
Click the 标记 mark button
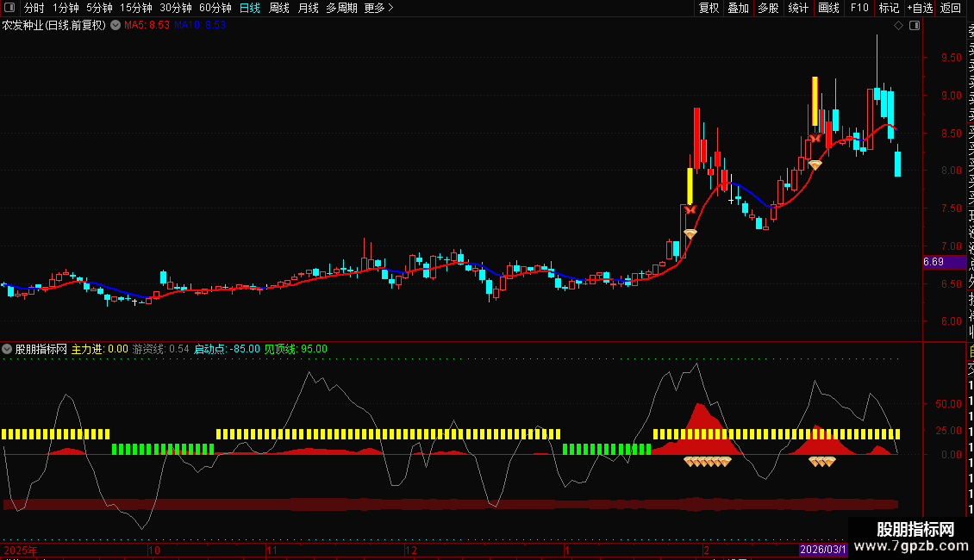pyautogui.click(x=889, y=8)
